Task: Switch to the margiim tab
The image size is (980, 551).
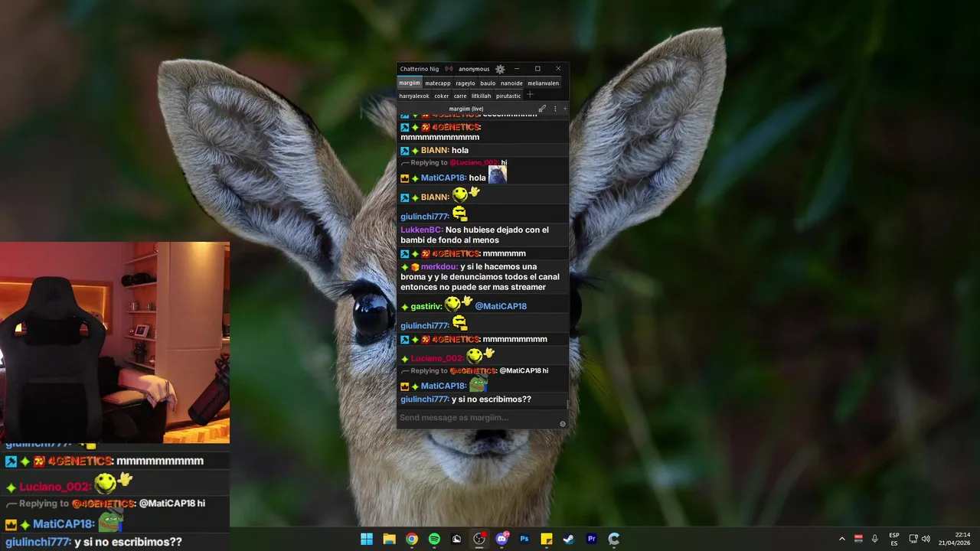Action: [410, 83]
